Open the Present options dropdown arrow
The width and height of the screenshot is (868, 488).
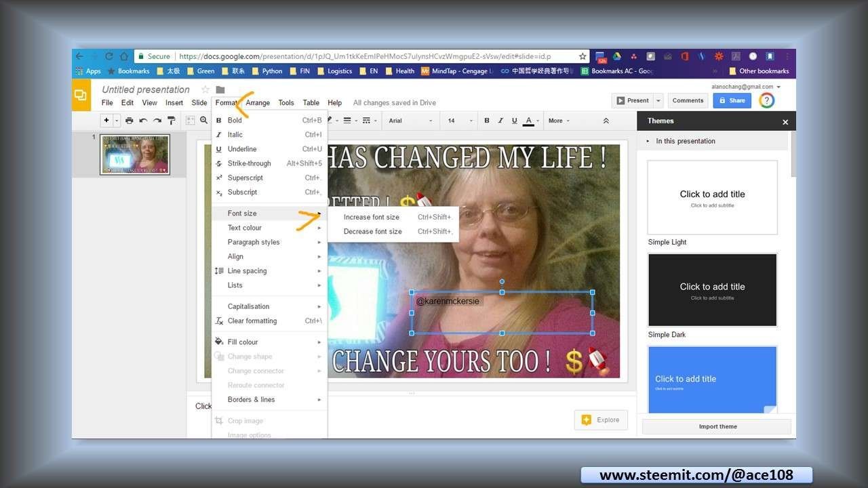coord(658,100)
